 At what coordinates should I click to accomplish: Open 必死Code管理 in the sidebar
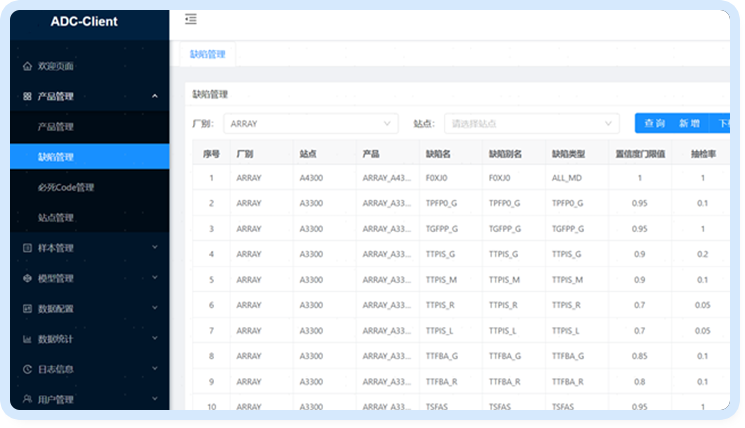point(65,187)
